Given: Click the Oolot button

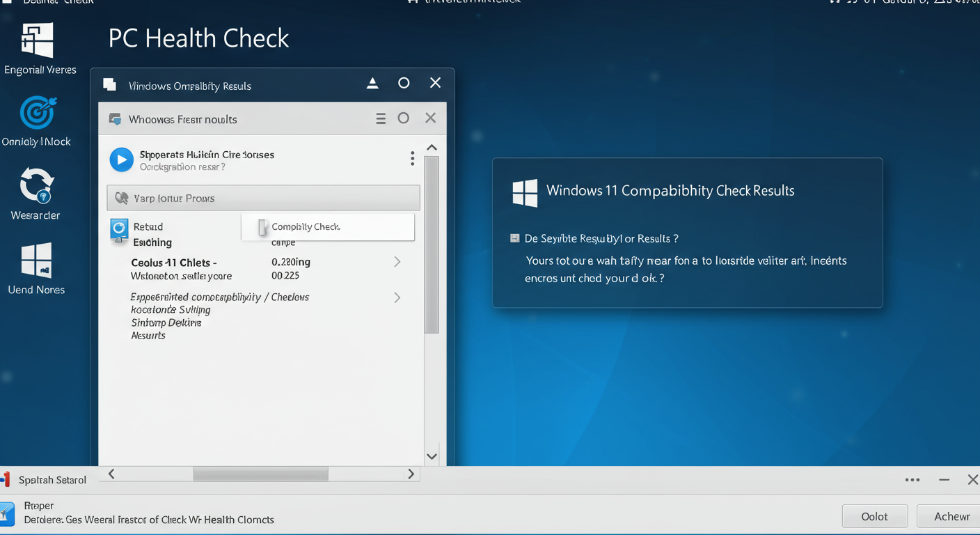Looking at the screenshot, I should point(875,516).
